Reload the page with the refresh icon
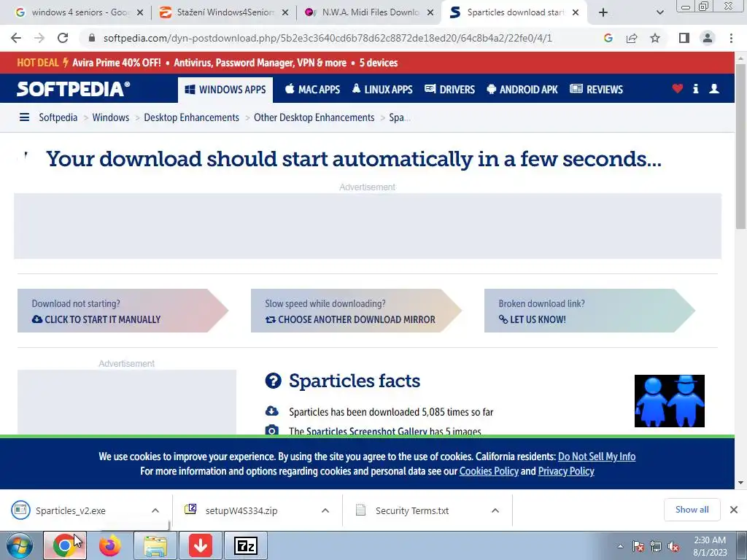Viewport: 747px width, 560px height. (x=63, y=38)
